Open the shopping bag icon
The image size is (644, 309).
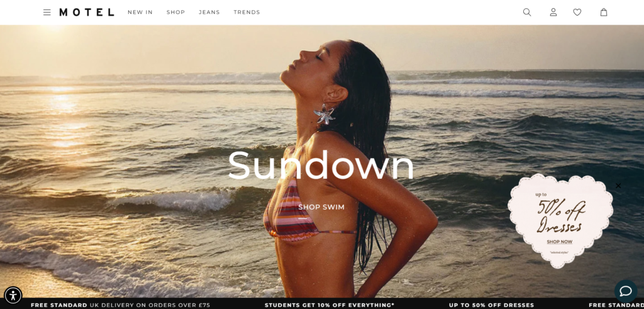click(x=604, y=13)
